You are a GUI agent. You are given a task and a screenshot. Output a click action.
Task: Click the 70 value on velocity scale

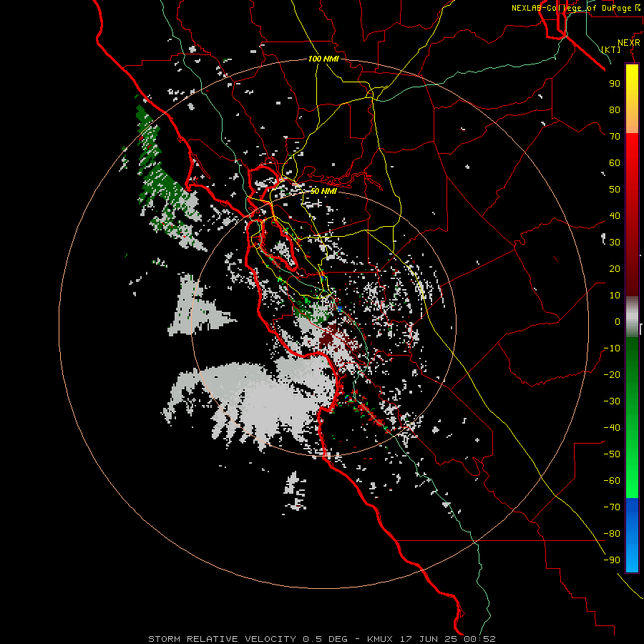click(x=615, y=137)
